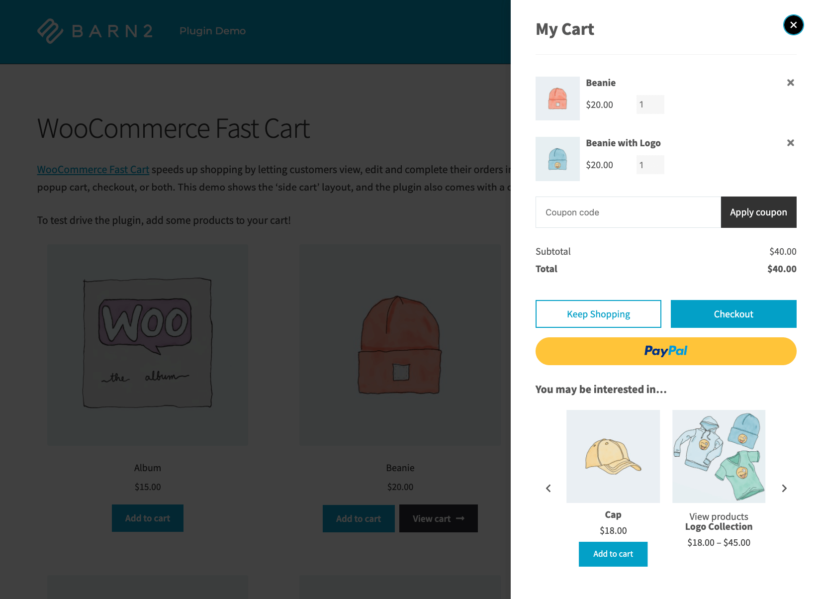820x599 pixels.
Task: Show previous recommended products in carousel
Action: click(548, 488)
